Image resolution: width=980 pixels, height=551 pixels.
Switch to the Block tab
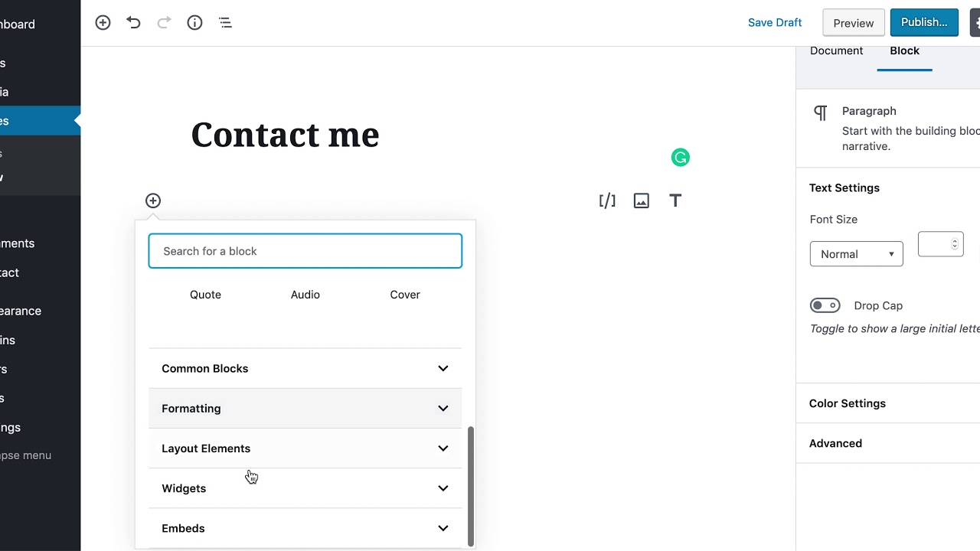tap(904, 51)
